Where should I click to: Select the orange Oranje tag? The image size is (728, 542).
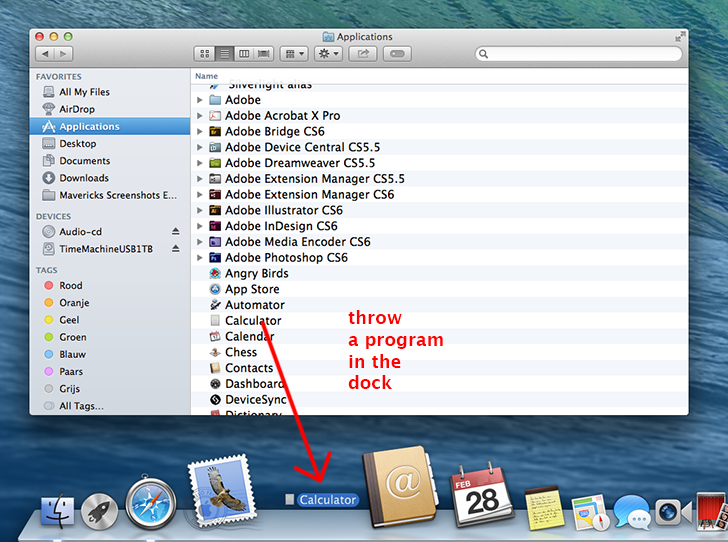point(110,303)
